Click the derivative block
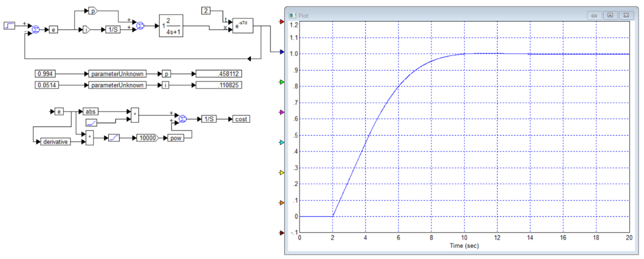644x259 pixels. click(x=56, y=142)
